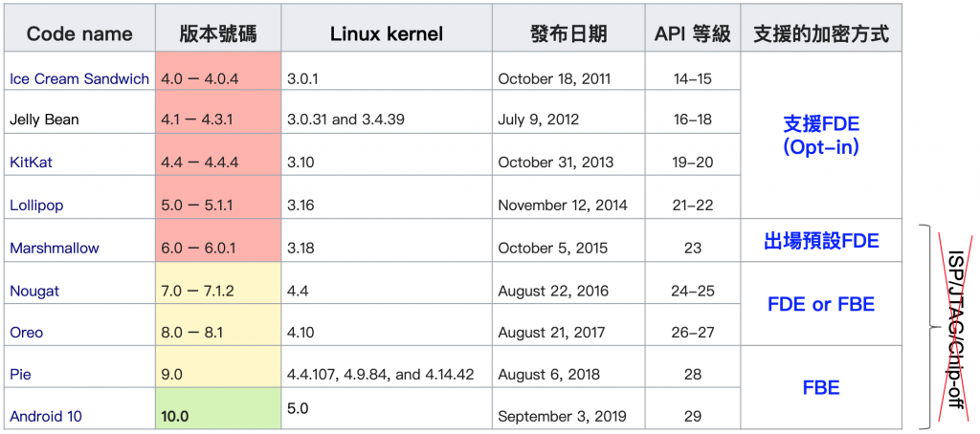Click the 支援的加密方式 column header

pos(821,28)
